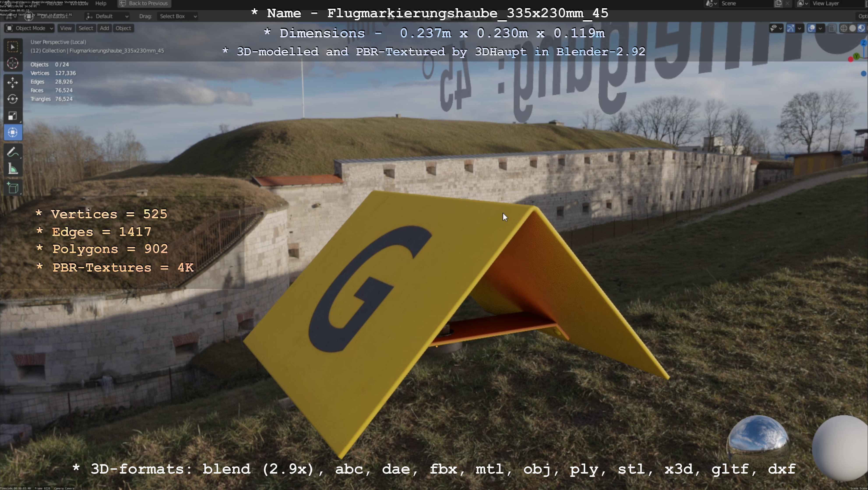Click the Z axis gizmo bubble
The height and width of the screenshot is (490, 868).
click(x=864, y=43)
